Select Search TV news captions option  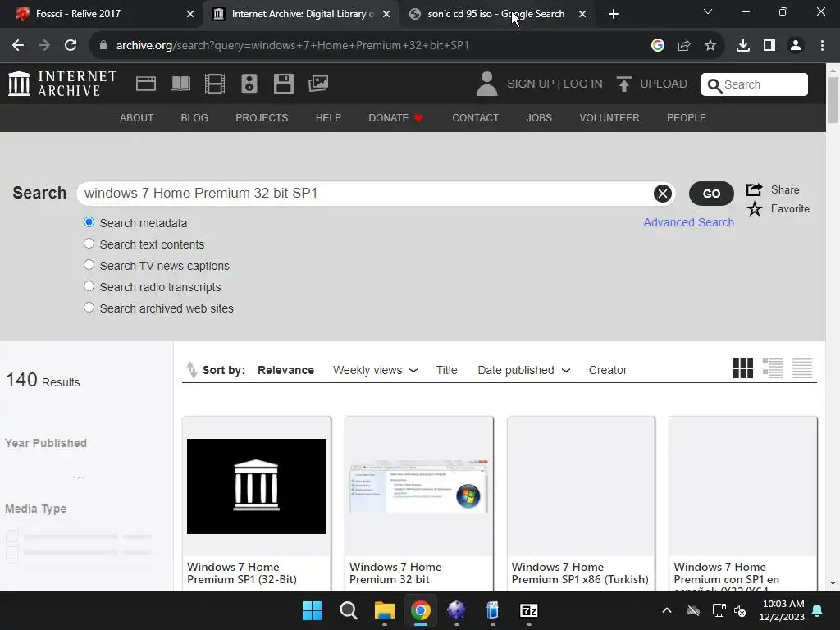[89, 265]
